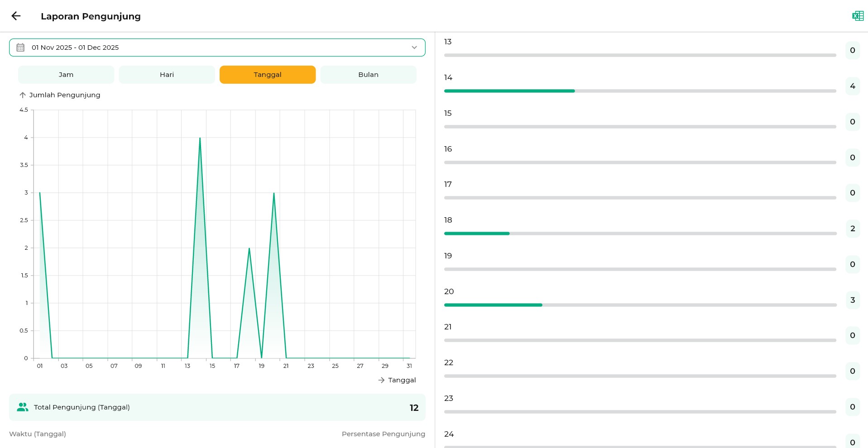This screenshot has width=868, height=448.
Task: Click the Total Pengunjung value 12
Action: 414,408
